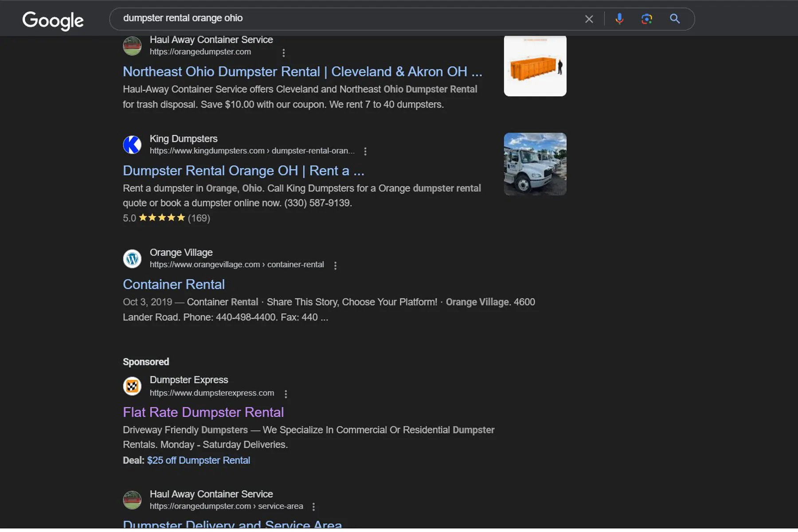The width and height of the screenshot is (798, 532).
Task: Open more options for Orange Village result
Action: [x=335, y=266]
